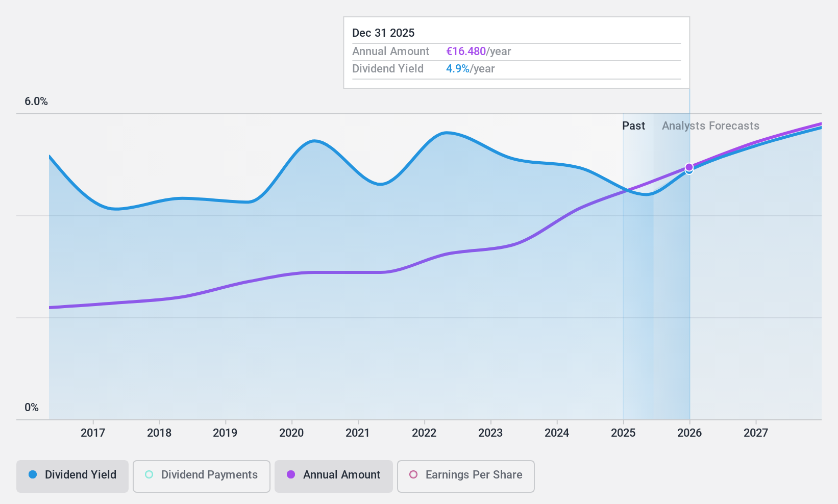The width and height of the screenshot is (838, 504).
Task: Click the 'Dec 31 2025' tooltip date
Action: tap(383, 33)
